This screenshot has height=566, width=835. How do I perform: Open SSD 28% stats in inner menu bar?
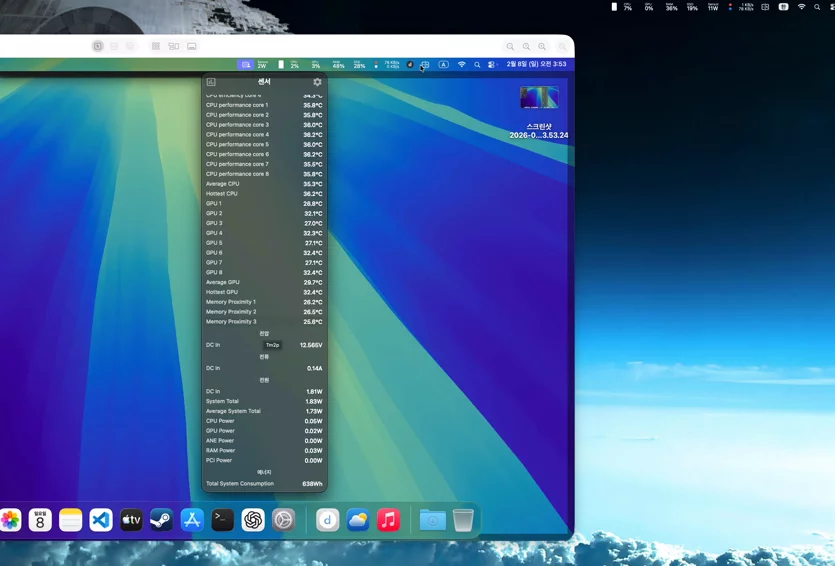pos(359,64)
